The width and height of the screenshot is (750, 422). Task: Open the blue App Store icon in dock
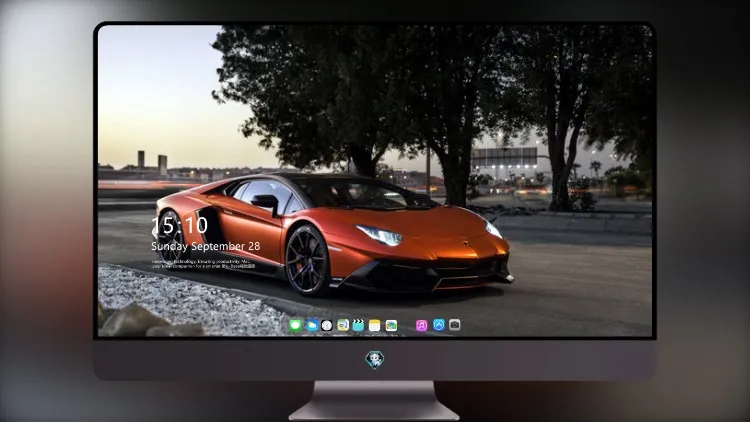[439, 325]
